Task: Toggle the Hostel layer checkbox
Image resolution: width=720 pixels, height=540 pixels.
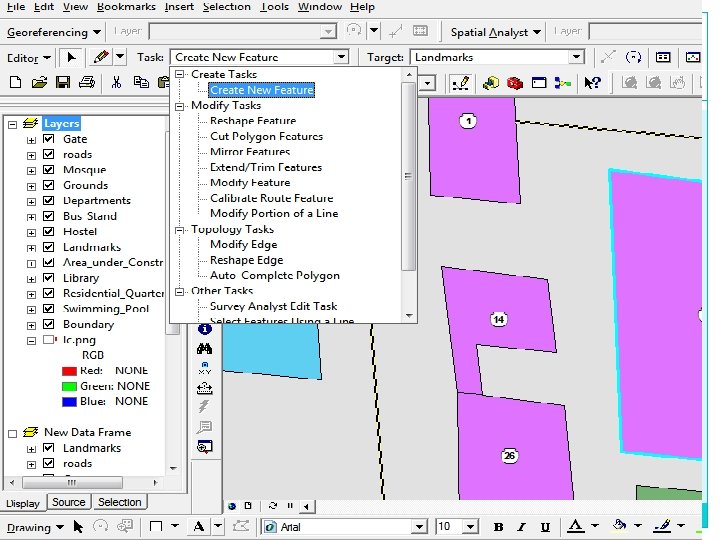Action: tap(48, 231)
